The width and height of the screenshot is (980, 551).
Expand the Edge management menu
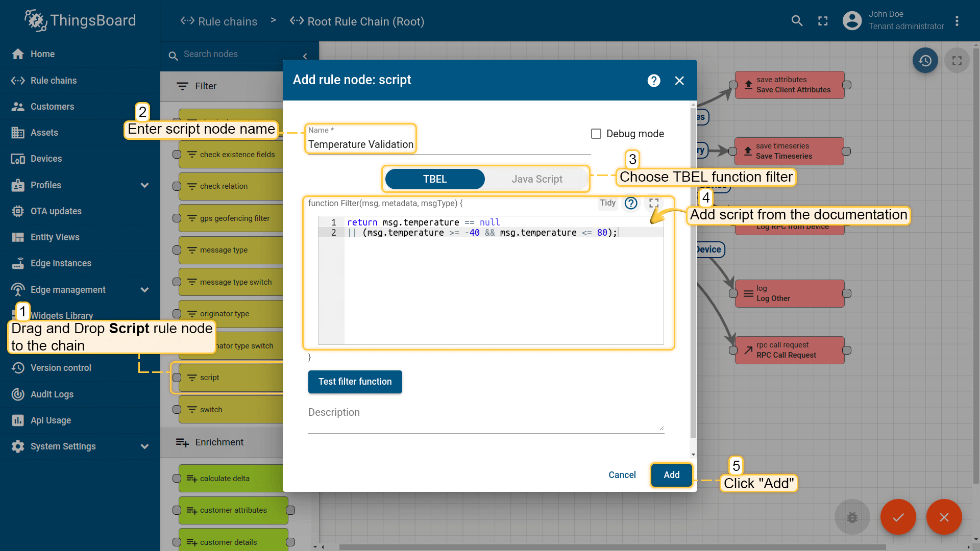pyautogui.click(x=144, y=290)
